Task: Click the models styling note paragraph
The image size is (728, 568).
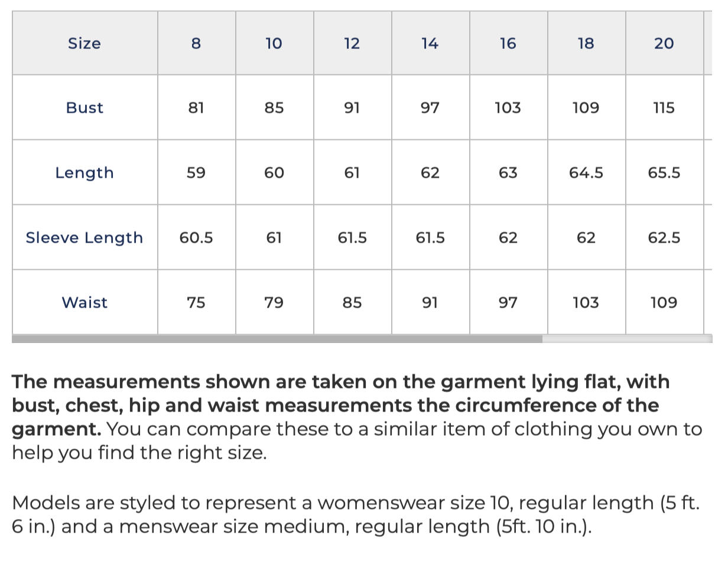Action: [x=356, y=514]
